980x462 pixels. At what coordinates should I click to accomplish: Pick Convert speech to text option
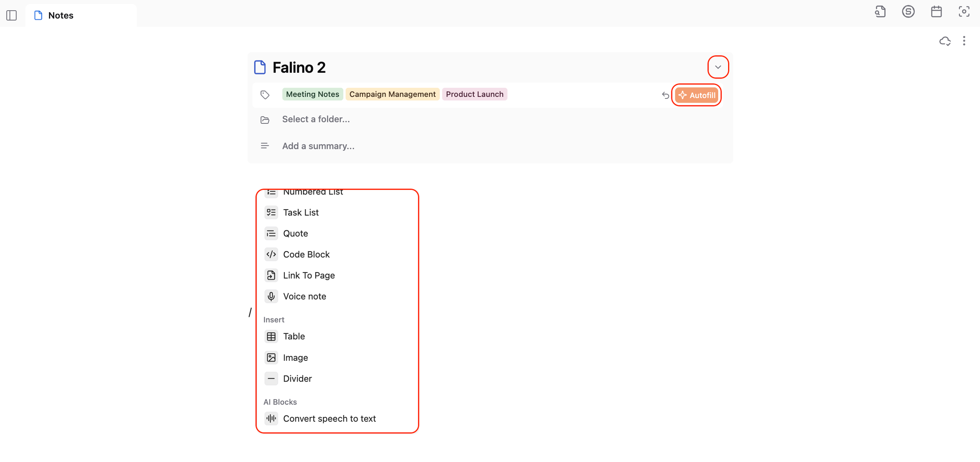coord(329,419)
